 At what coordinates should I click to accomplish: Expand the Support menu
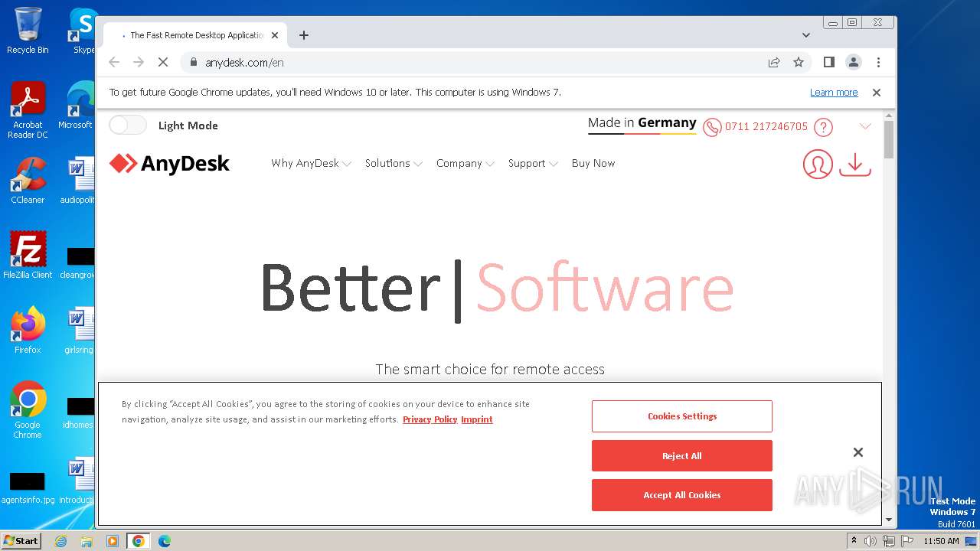click(x=533, y=163)
